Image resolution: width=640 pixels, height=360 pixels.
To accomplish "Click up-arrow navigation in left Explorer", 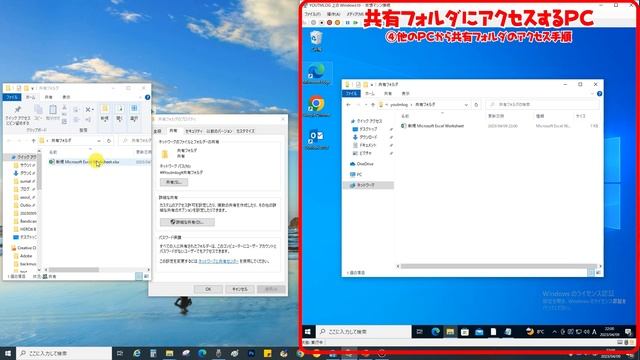I will [33, 140].
